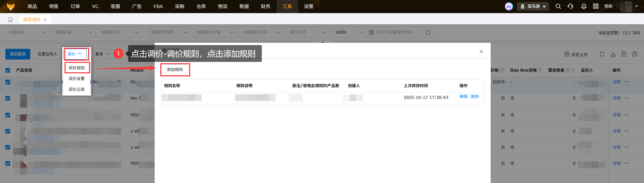Uncheck the first MQY row checkbox
Viewport: 644px width, 183px height.
click(8, 115)
